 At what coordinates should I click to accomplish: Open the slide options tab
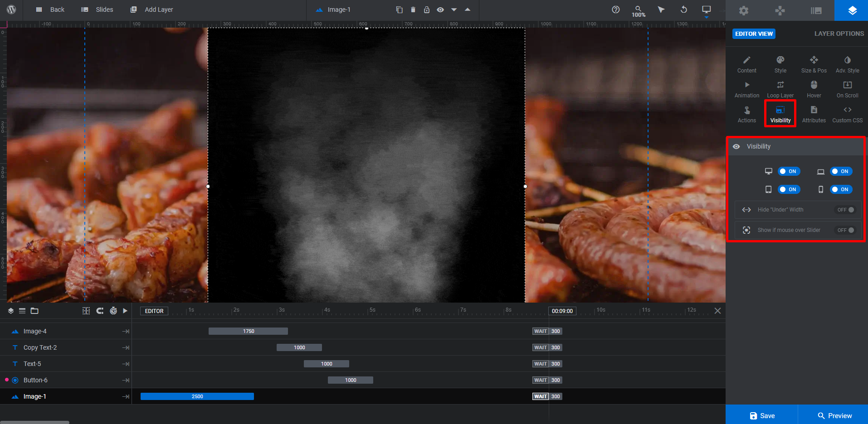pyautogui.click(x=816, y=10)
